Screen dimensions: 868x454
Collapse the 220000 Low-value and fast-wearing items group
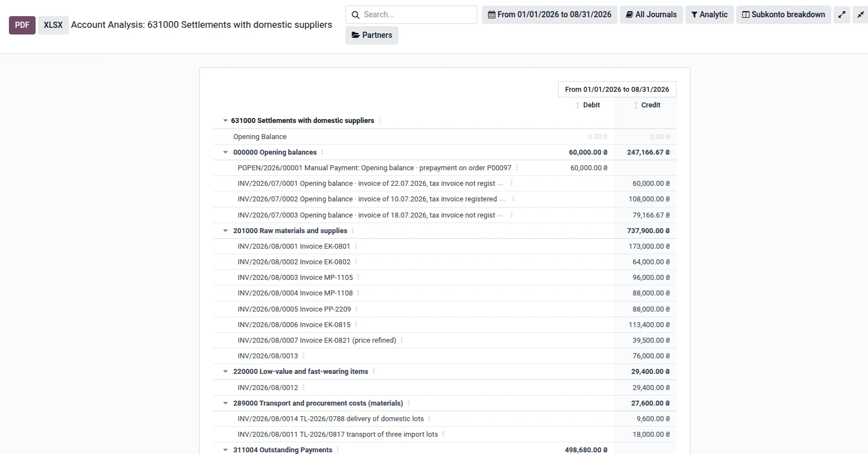(225, 372)
